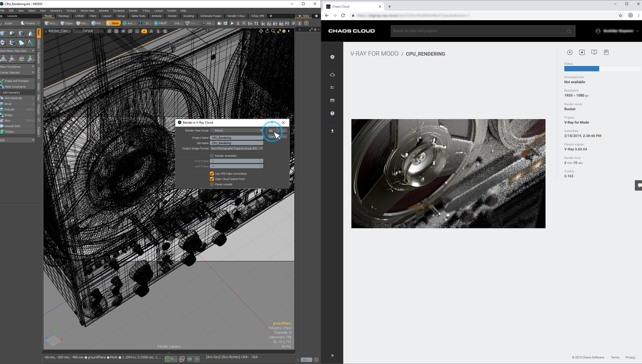The width and height of the screenshot is (642, 364).
Task: Click the credit card billing sidebar icon
Action: (332, 101)
